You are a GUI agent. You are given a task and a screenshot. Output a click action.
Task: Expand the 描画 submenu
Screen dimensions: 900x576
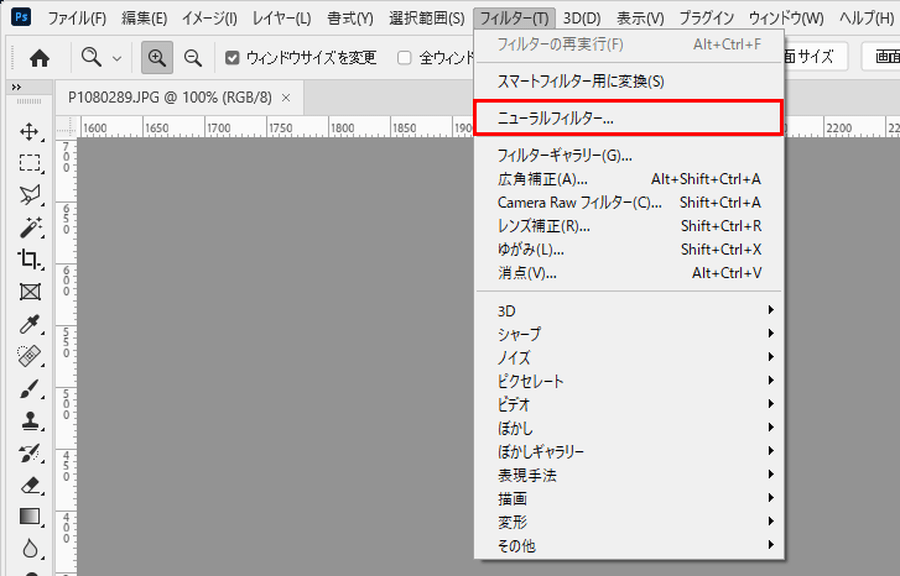click(629, 499)
